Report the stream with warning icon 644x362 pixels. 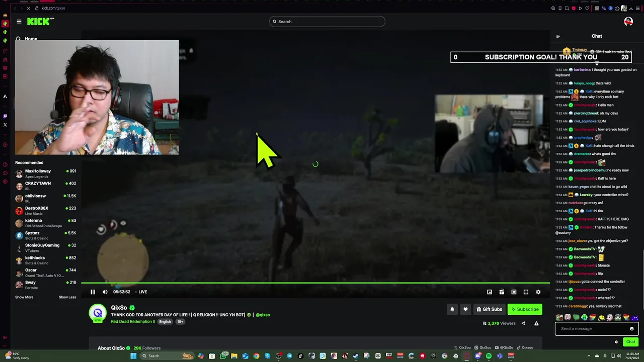tap(536, 323)
